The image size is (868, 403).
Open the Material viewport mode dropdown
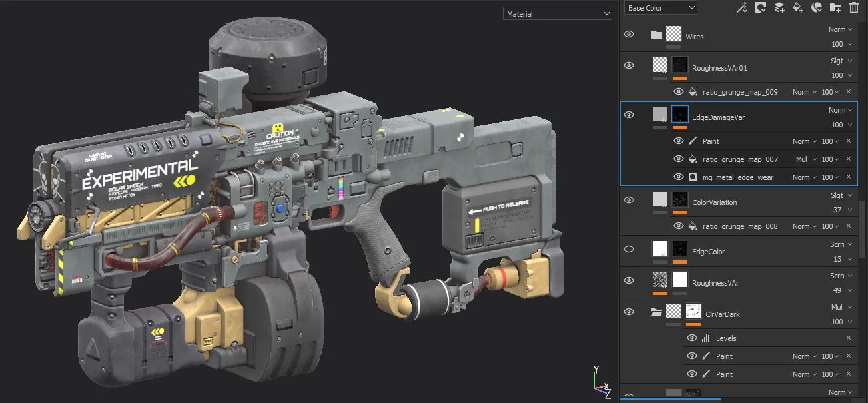(x=558, y=13)
